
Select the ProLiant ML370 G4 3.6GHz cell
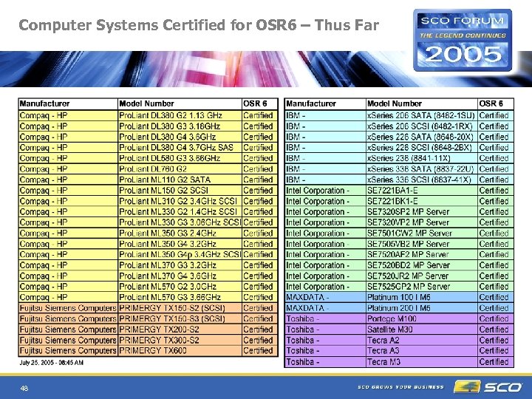180,276
